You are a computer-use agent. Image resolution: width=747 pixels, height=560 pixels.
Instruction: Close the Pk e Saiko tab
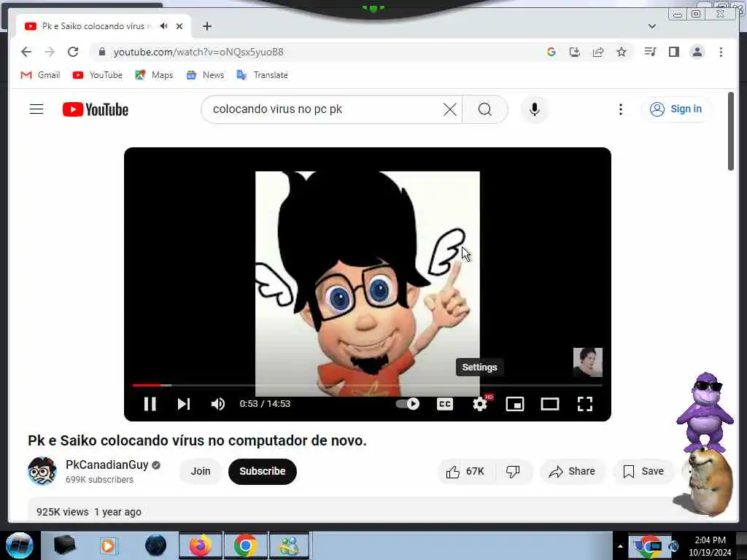179,26
